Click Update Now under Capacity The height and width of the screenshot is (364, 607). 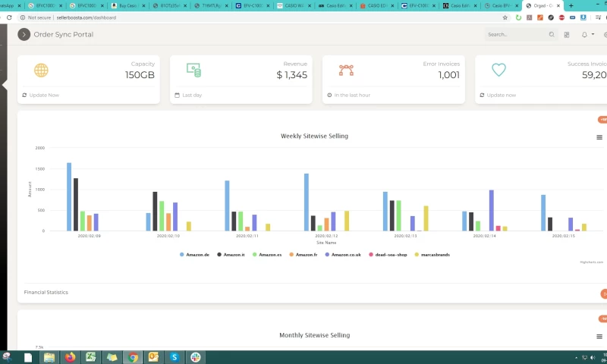click(43, 95)
